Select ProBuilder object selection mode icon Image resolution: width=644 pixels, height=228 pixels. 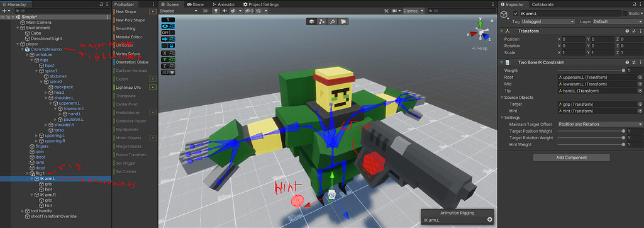pyautogui.click(x=312, y=21)
